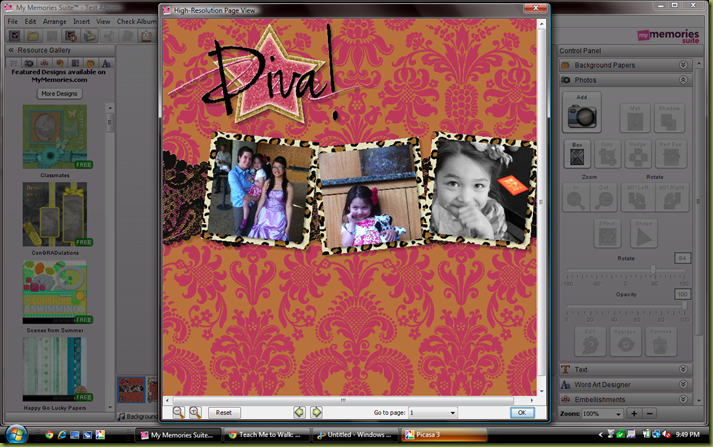This screenshot has width=713, height=447.
Task: Open the Go to page dropdown
Action: pos(432,412)
